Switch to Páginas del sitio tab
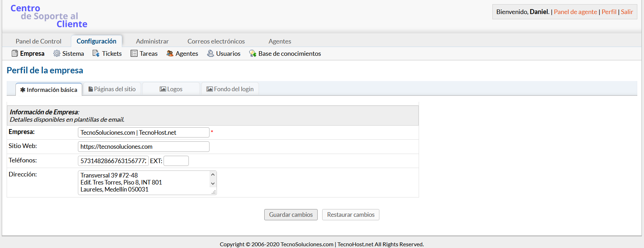644x248 pixels. (112, 89)
